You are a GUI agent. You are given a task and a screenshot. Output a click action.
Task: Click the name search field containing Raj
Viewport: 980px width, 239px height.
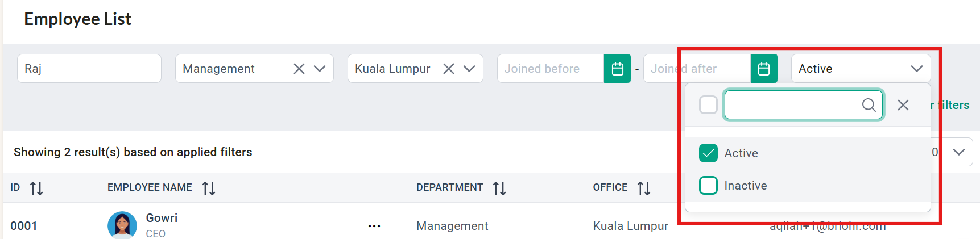pos(89,69)
